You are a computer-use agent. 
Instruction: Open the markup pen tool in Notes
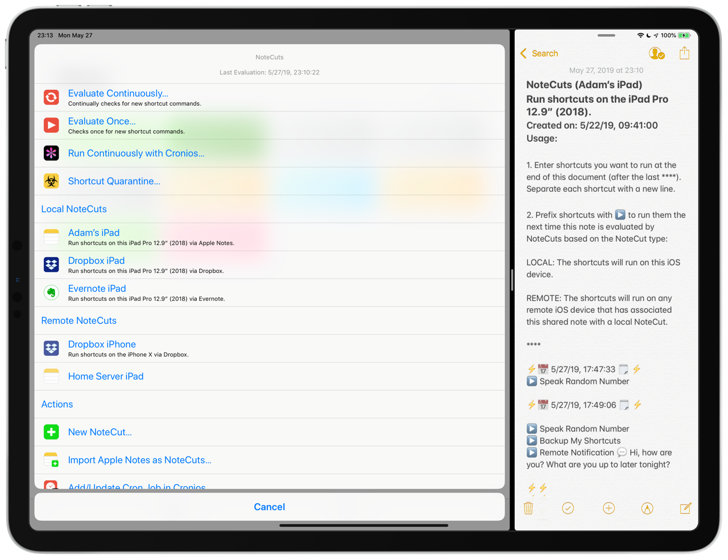[647, 508]
